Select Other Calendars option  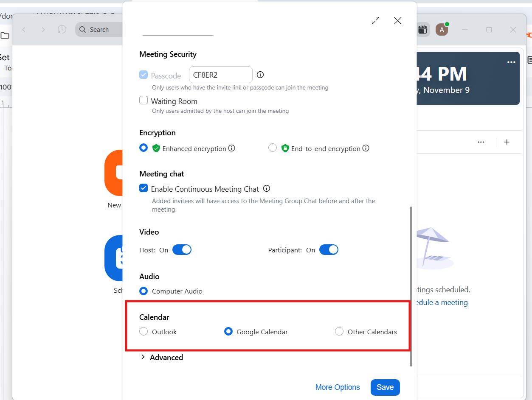pyautogui.click(x=339, y=332)
